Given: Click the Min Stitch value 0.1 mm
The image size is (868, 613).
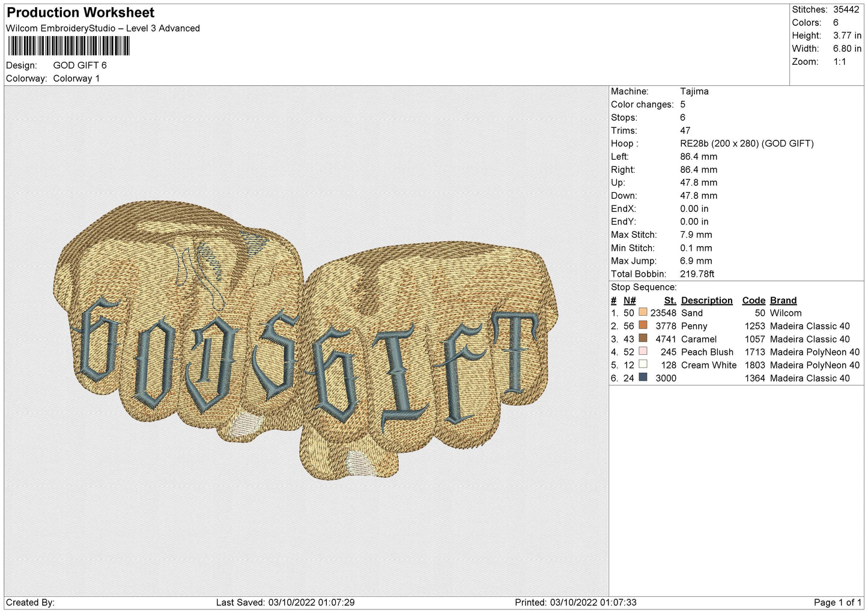Looking at the screenshot, I should [696, 248].
